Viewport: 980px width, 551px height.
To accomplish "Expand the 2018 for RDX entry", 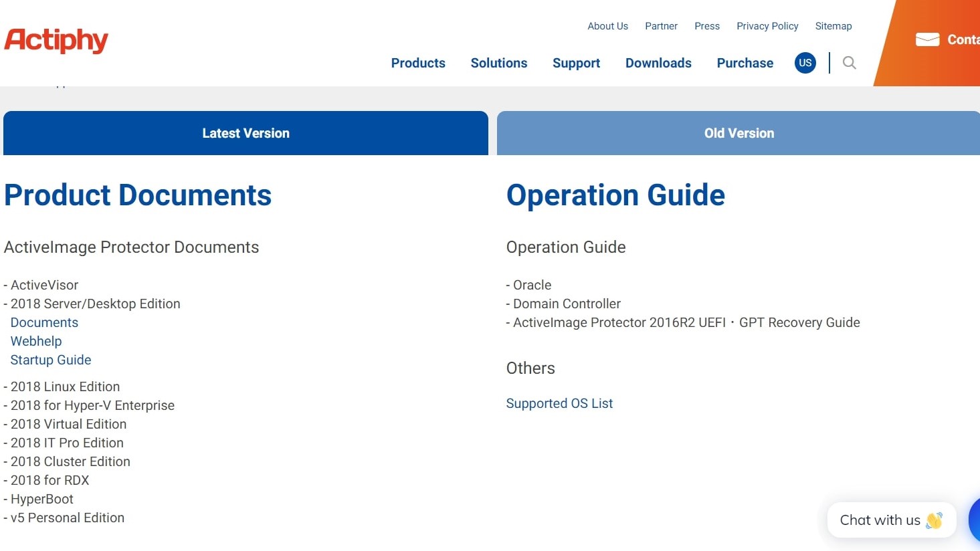I will coord(46,480).
